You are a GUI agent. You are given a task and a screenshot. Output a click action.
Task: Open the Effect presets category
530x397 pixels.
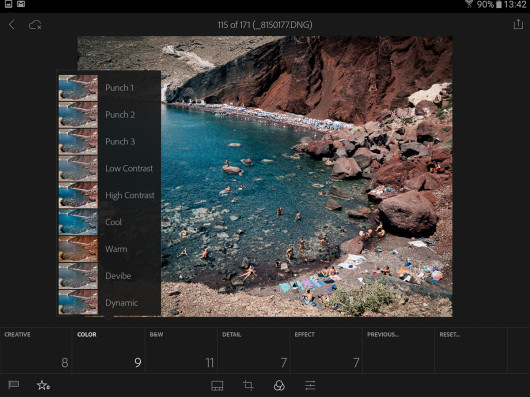pos(326,350)
